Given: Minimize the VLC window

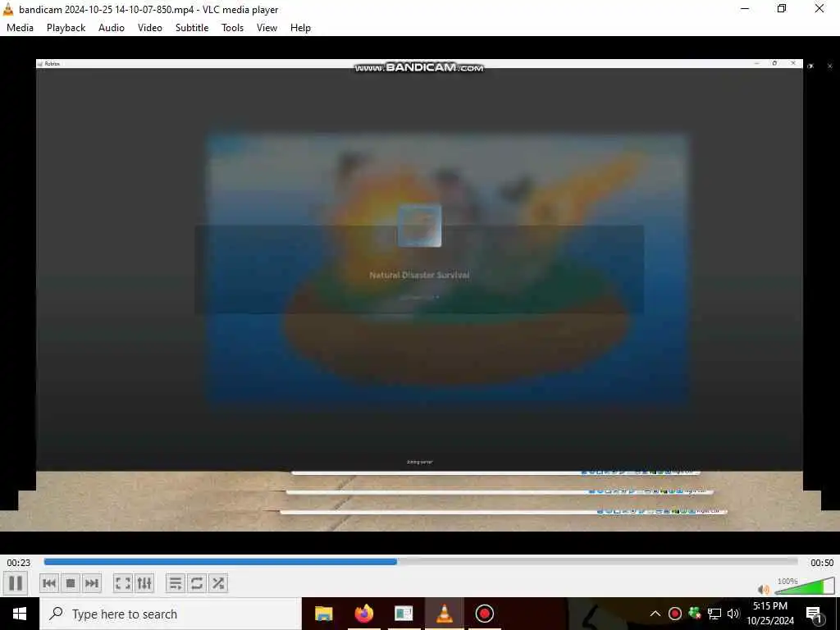Looking at the screenshot, I should [x=745, y=9].
